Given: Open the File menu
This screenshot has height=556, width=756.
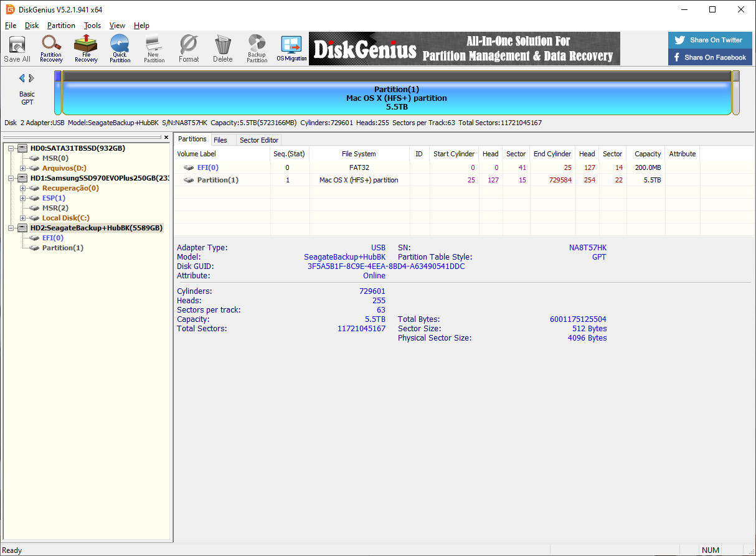Looking at the screenshot, I should 11,26.
